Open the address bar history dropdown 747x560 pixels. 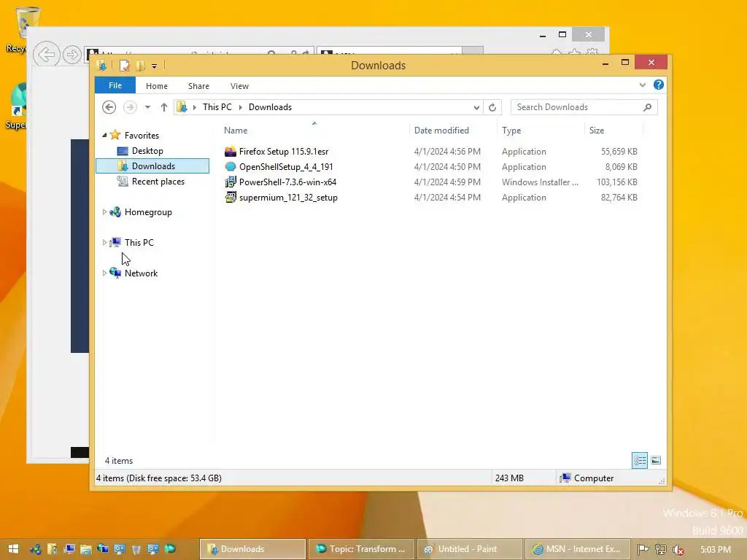476,108
